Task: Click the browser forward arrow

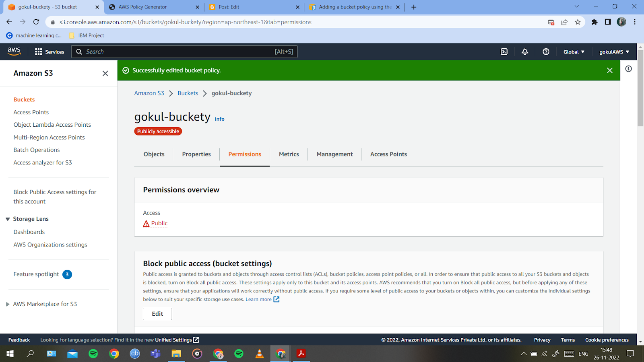Action: [23, 22]
